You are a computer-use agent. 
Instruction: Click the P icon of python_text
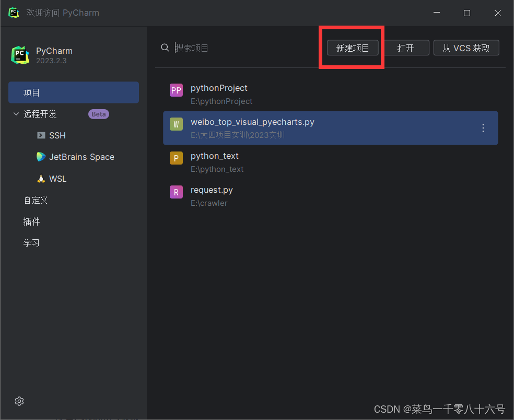click(176, 158)
